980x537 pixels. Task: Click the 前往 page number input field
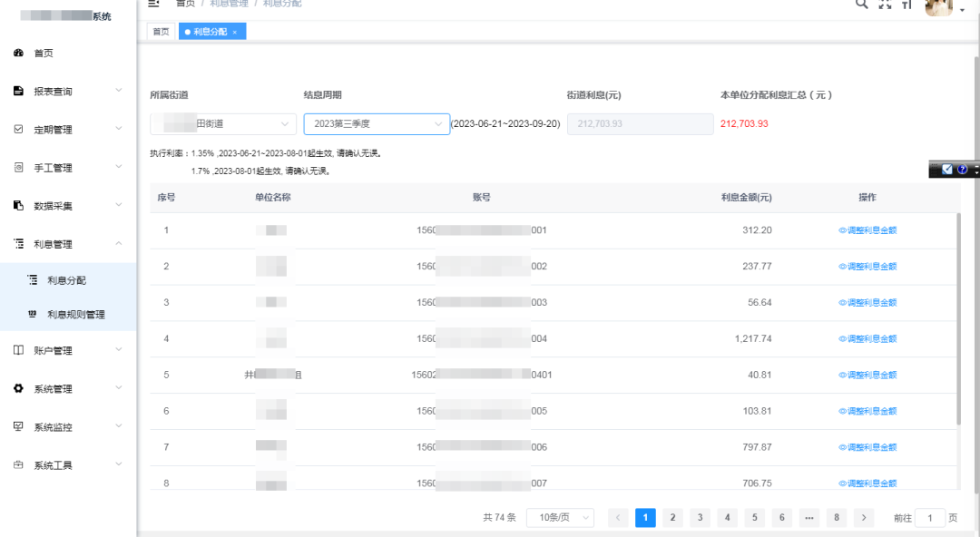click(929, 518)
